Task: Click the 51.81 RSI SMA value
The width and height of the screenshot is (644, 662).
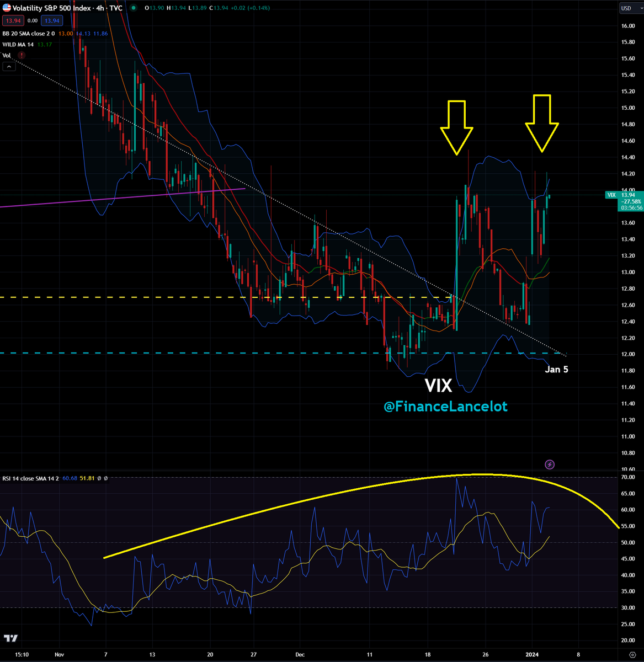Action: [87, 478]
